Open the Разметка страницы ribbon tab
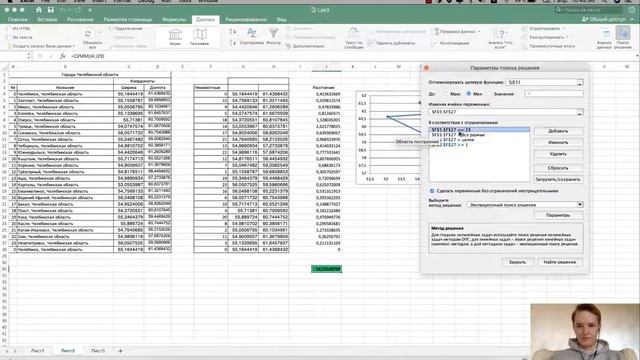This screenshot has width=640, height=360. tap(128, 19)
